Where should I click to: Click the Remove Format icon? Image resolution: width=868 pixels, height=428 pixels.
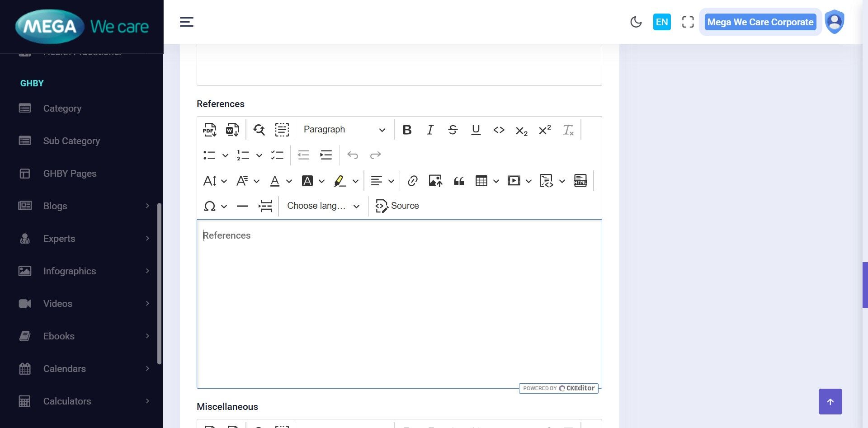click(x=568, y=130)
